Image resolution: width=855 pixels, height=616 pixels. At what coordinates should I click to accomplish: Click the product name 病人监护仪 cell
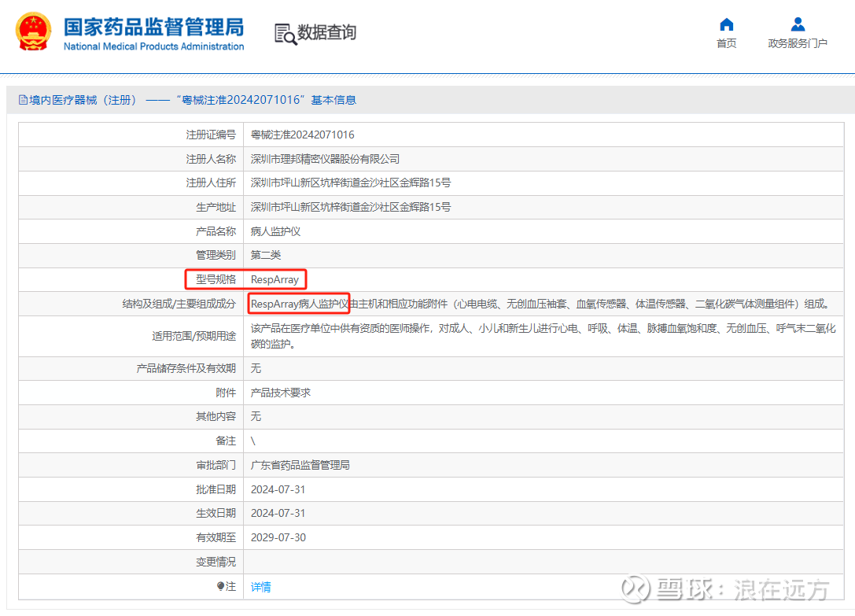point(275,231)
